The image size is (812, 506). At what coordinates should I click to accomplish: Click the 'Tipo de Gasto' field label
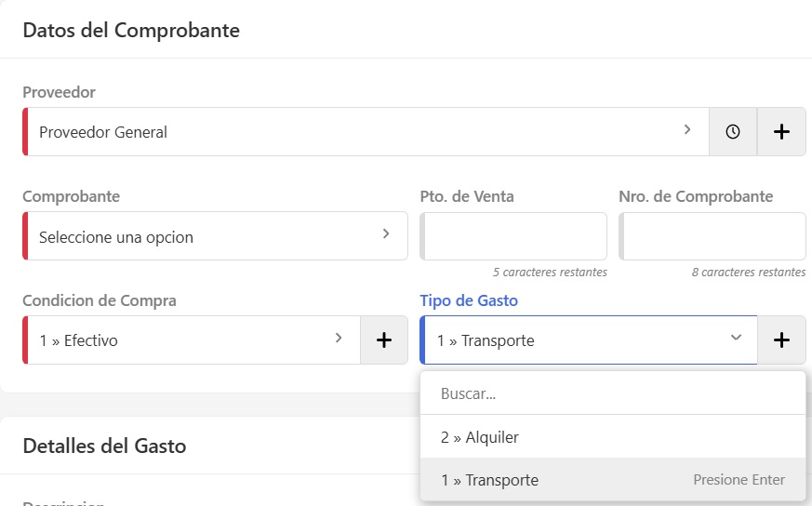469,300
